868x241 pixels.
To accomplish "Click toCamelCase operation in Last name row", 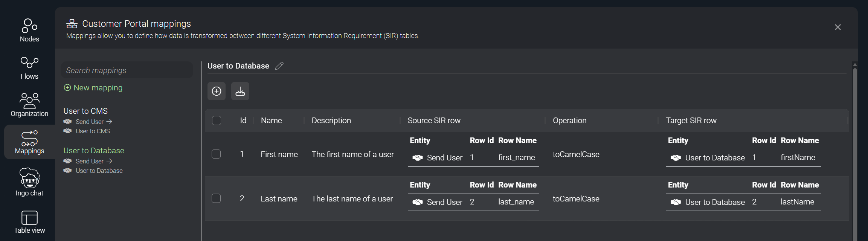I will coord(576,199).
